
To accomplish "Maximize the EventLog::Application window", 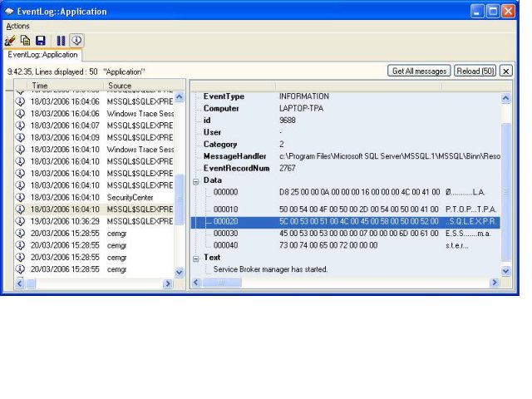I will pyautogui.click(x=493, y=11).
